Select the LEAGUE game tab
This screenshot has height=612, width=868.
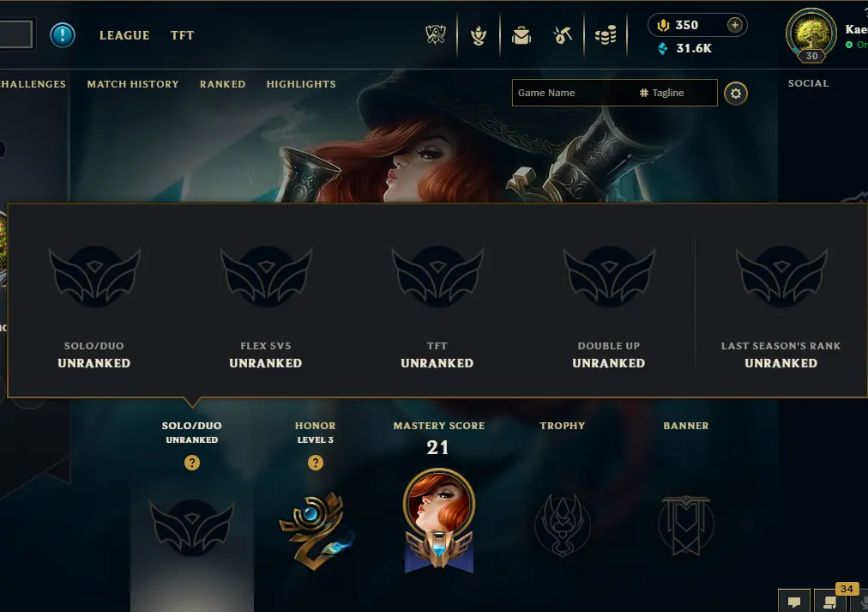tap(124, 35)
